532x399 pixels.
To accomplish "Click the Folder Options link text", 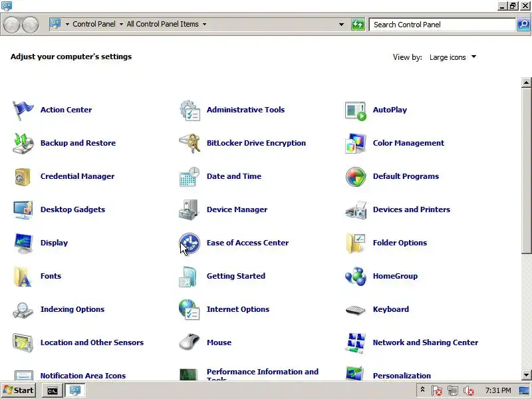I will [x=400, y=243].
